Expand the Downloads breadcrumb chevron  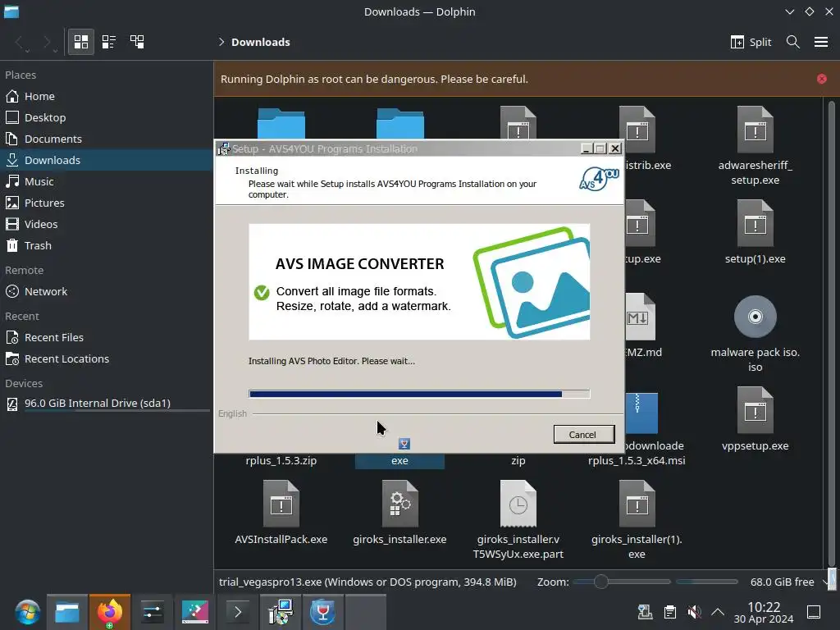[221, 42]
